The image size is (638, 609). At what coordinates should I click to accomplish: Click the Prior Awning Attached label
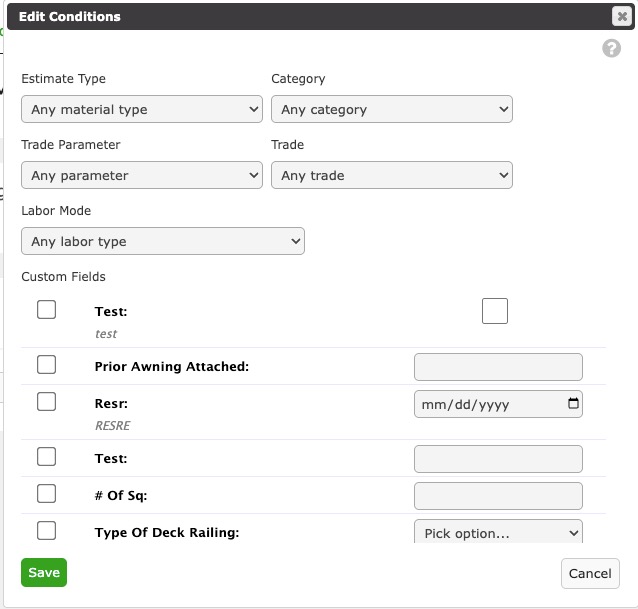click(x=172, y=367)
